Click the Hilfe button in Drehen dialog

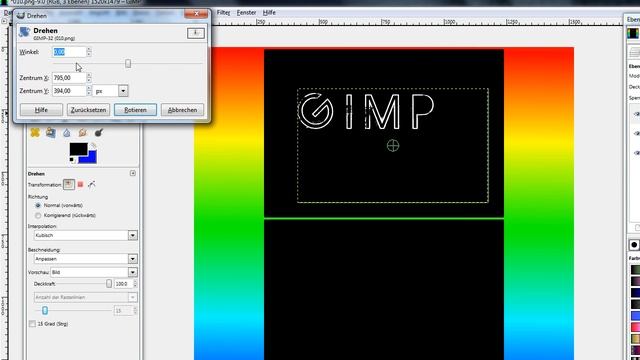coord(41,110)
